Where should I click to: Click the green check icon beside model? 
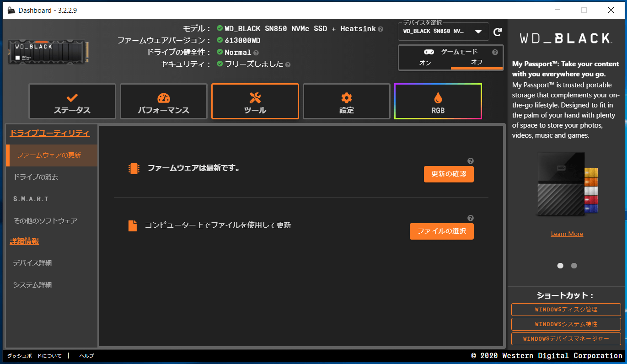(220, 28)
